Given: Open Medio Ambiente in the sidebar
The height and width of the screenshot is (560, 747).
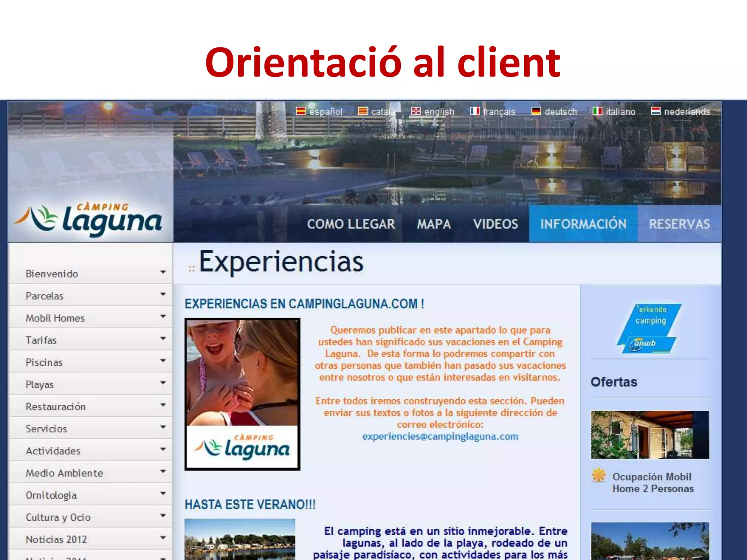Looking at the screenshot, I should click(x=65, y=473).
